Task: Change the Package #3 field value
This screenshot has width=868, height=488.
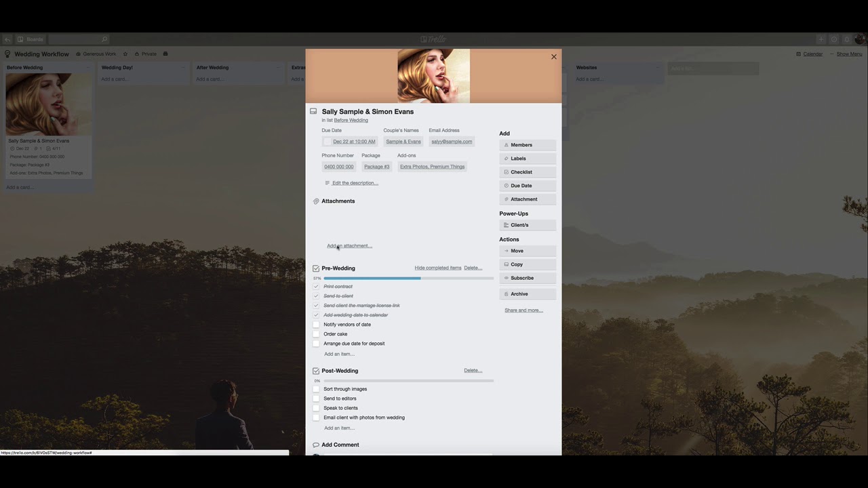Action: tap(377, 167)
